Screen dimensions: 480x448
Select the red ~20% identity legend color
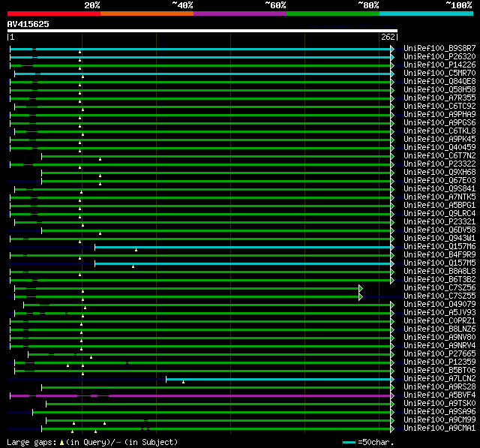click(53, 13)
